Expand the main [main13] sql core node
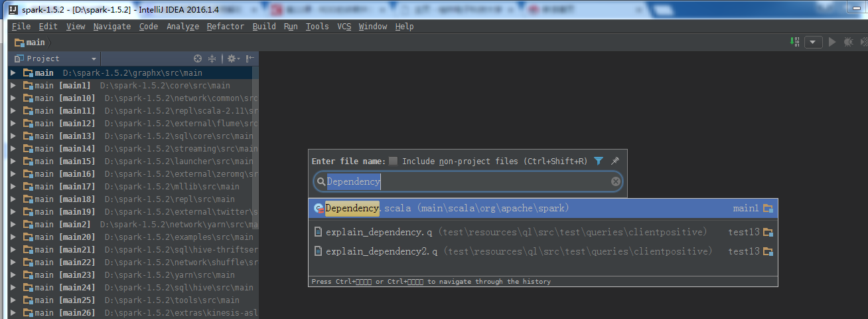Image resolution: width=868 pixels, height=319 pixels. [x=13, y=136]
